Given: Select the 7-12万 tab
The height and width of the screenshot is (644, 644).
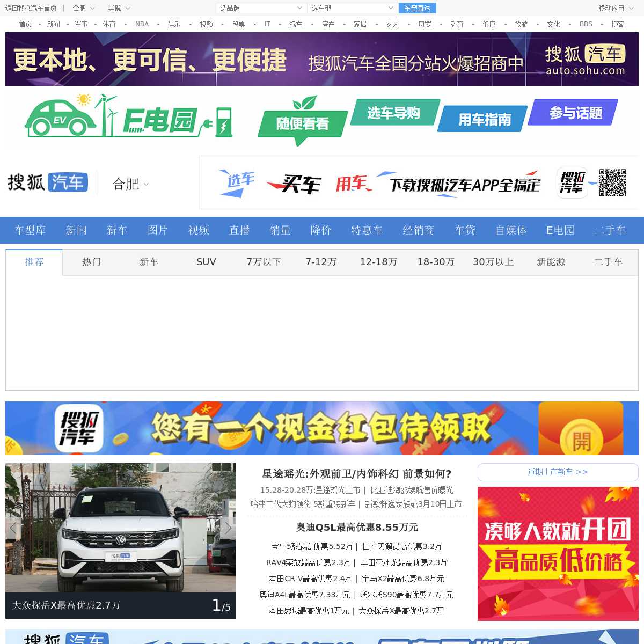Looking at the screenshot, I should click(x=321, y=262).
